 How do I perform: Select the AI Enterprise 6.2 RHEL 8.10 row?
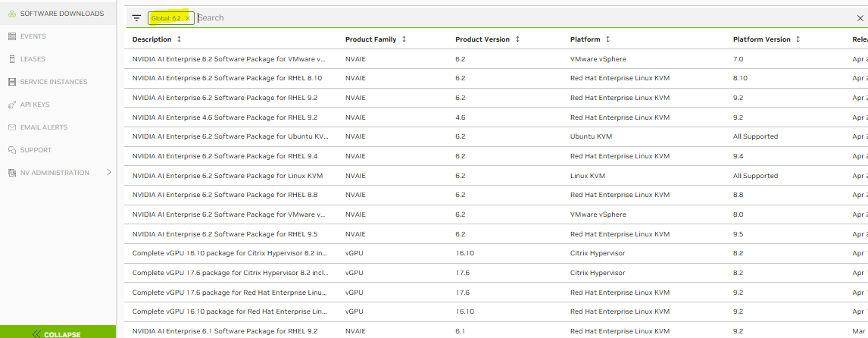[x=497, y=78]
